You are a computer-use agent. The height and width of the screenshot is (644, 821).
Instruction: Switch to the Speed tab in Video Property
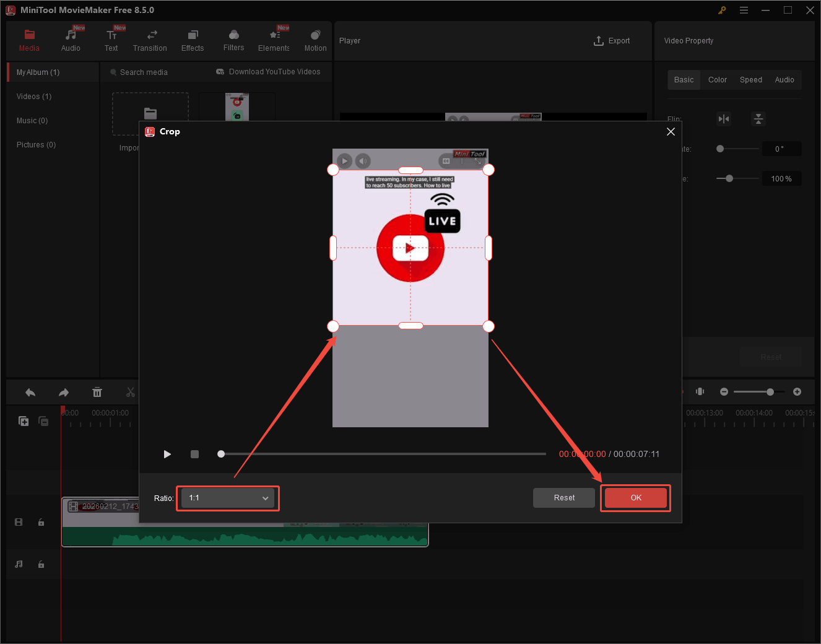750,79
